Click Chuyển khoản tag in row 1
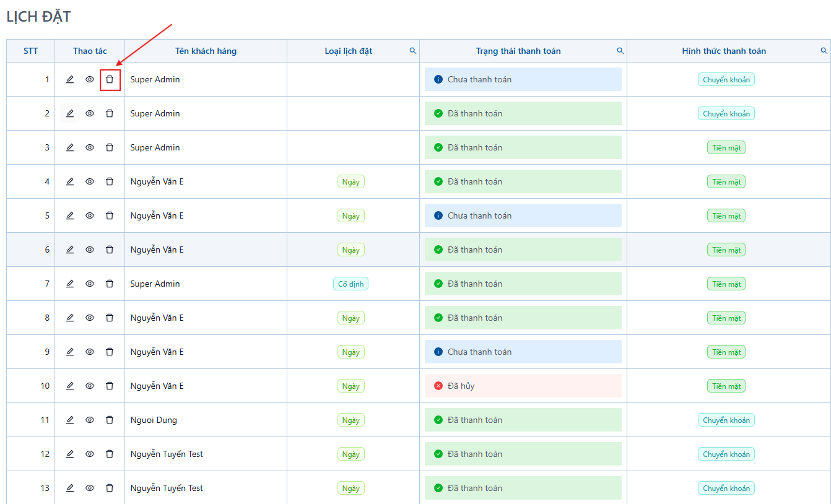The height and width of the screenshot is (504, 831). tap(726, 80)
